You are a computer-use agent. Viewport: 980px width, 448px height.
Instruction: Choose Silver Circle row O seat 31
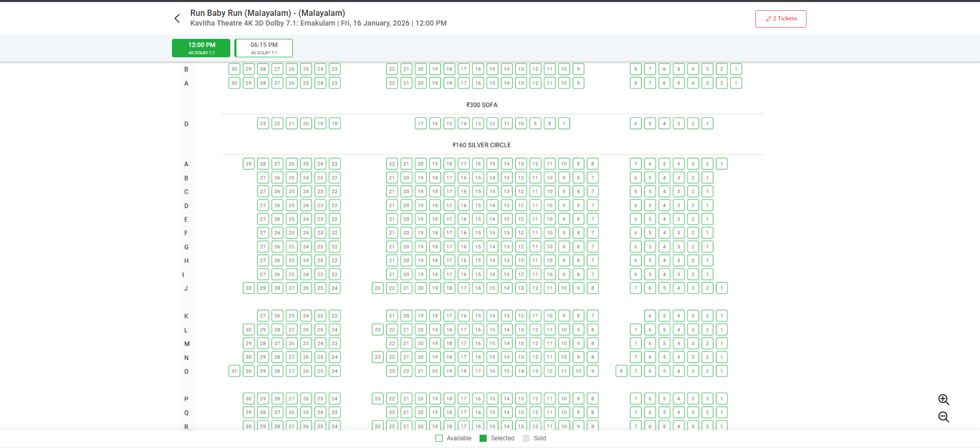point(234,371)
